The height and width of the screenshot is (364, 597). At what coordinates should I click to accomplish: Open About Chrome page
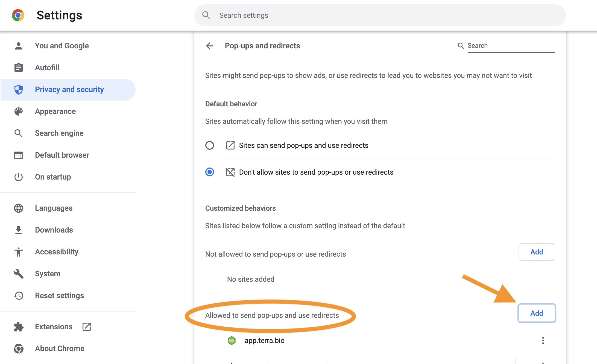point(60,349)
